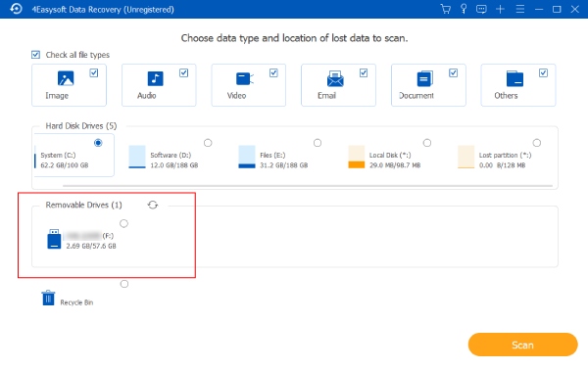Click the 'System (C:)' drive label
Image resolution: width=588 pixels, height=369 pixels.
click(58, 155)
